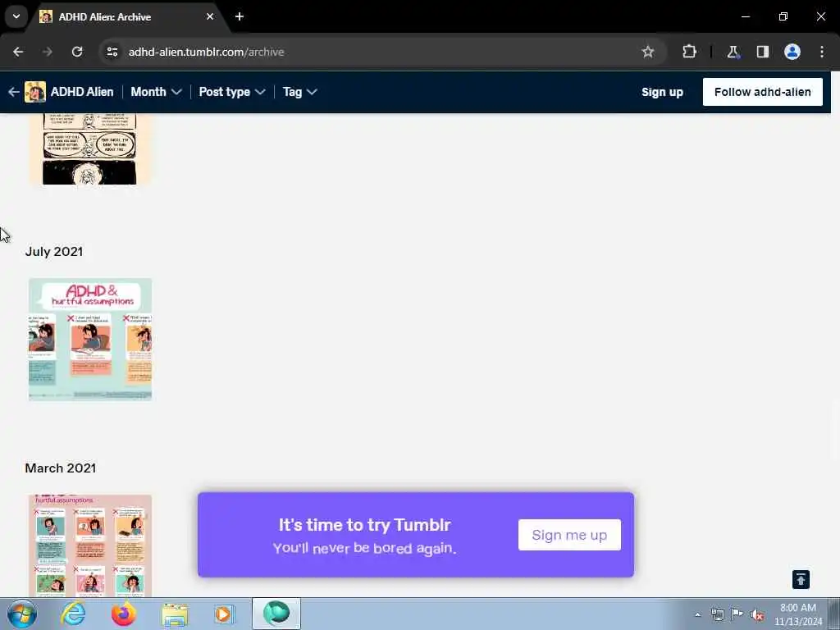Open the ADHD Alien blog avatar
Screen dimensions: 840x630
(35, 92)
